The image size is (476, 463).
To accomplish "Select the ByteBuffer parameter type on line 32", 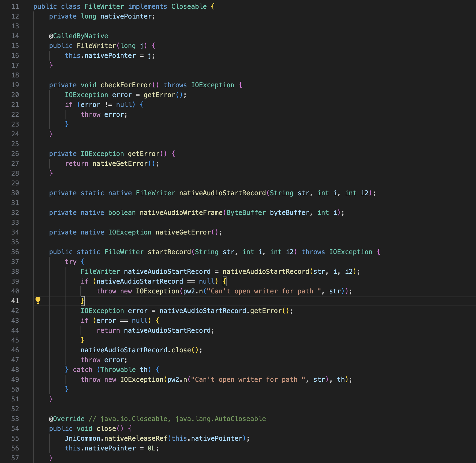I will click(x=246, y=212).
